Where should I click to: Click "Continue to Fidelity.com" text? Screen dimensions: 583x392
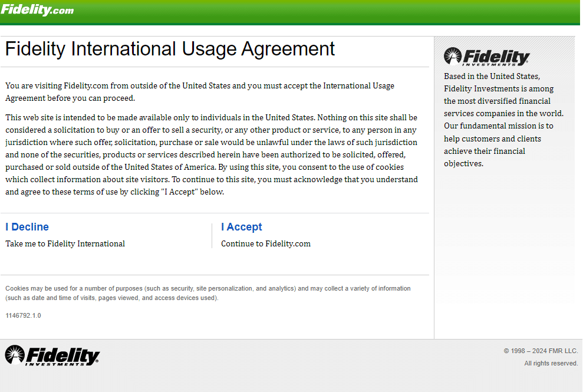[265, 243]
